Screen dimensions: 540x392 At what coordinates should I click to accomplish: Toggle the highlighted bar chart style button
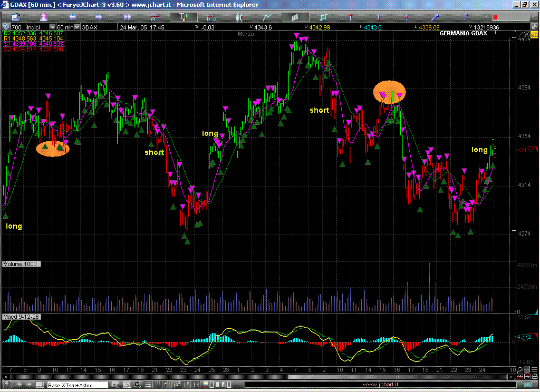click(x=183, y=17)
